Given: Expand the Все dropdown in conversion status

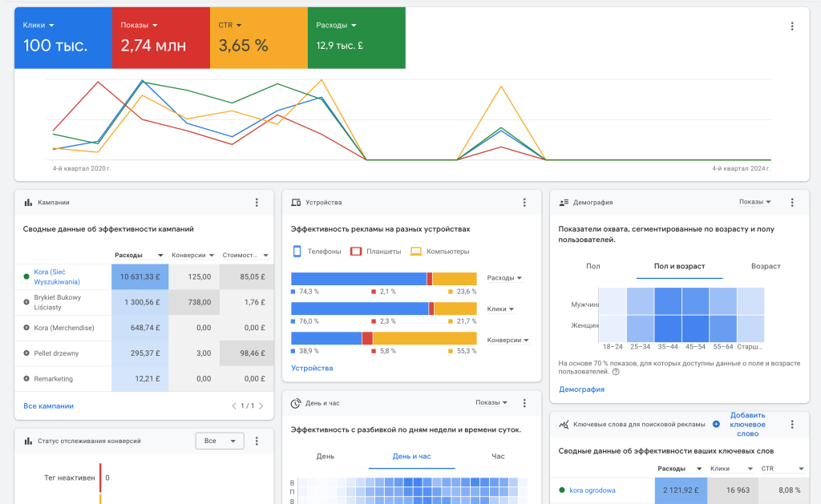Looking at the screenshot, I should pyautogui.click(x=220, y=442).
